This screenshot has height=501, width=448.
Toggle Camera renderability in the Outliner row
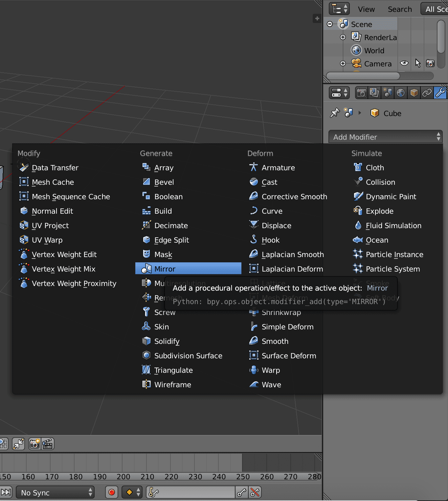pos(430,63)
